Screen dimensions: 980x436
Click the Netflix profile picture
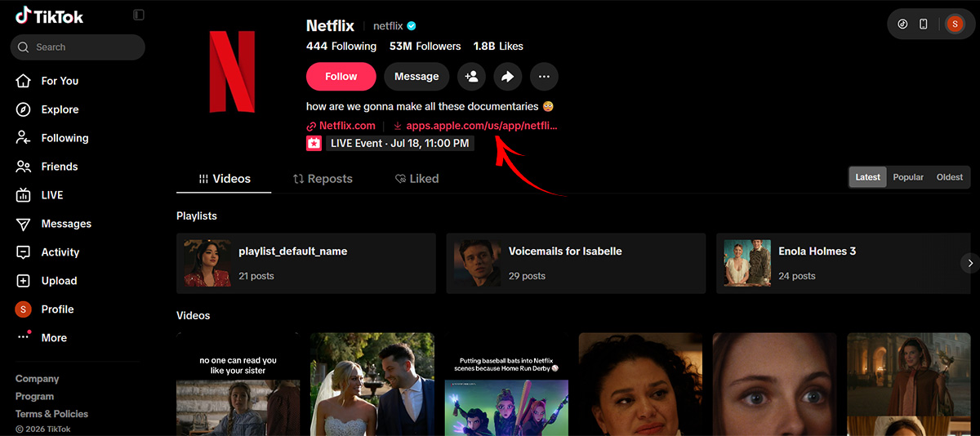tap(232, 72)
